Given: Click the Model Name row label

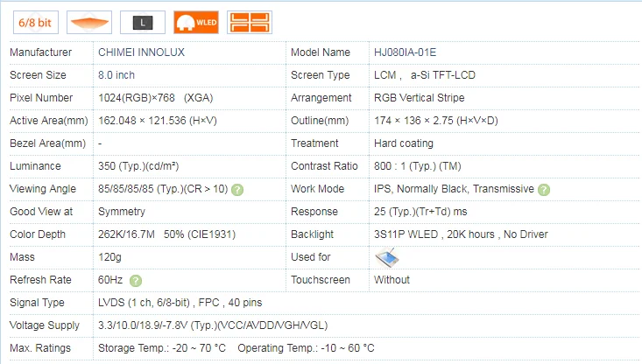Looking at the screenshot, I should (x=321, y=52).
